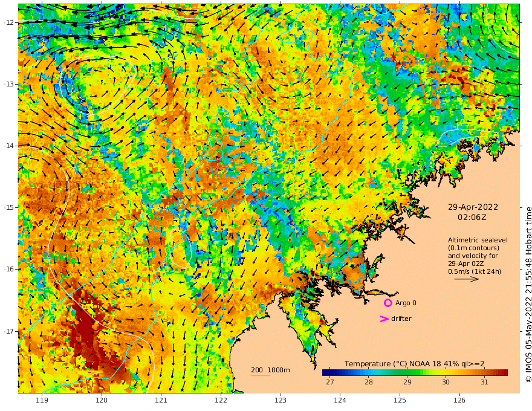Click the magenta drifter arrow legend marker
Image resolution: width=532 pixels, height=411 pixels.
(x=384, y=319)
